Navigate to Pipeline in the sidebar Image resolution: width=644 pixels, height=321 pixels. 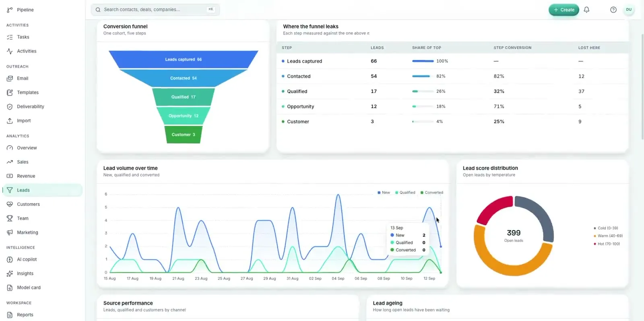(43, 10)
